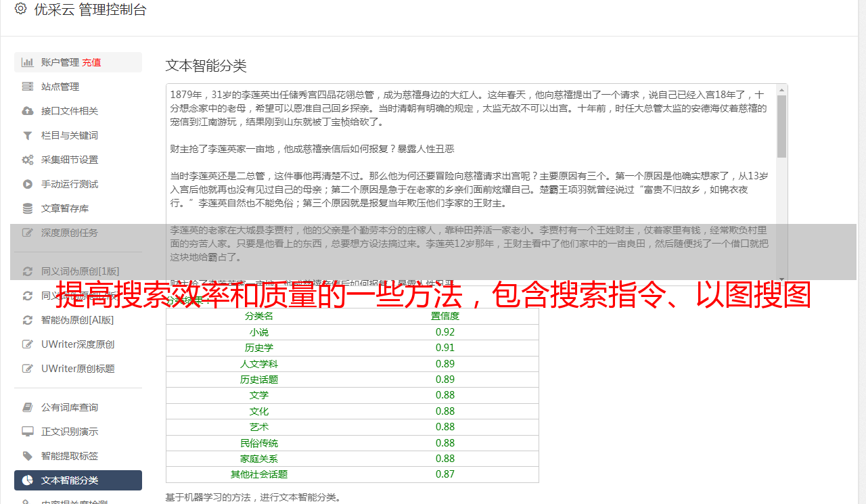Click the monitor icon beside 正文识别演示
Image resolution: width=866 pixels, height=504 pixels.
pos(28,432)
